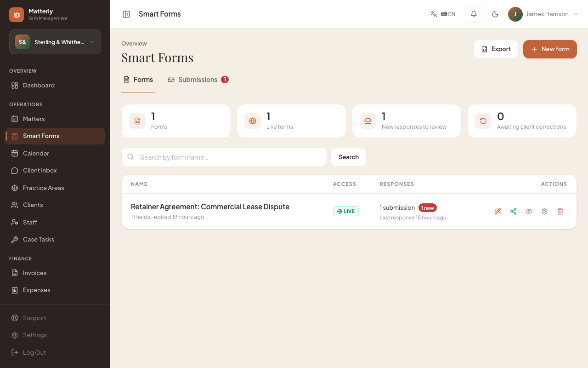Viewport: 588px width, 368px height.
Task: Click '1 submission' text in row
Action: [x=397, y=208]
